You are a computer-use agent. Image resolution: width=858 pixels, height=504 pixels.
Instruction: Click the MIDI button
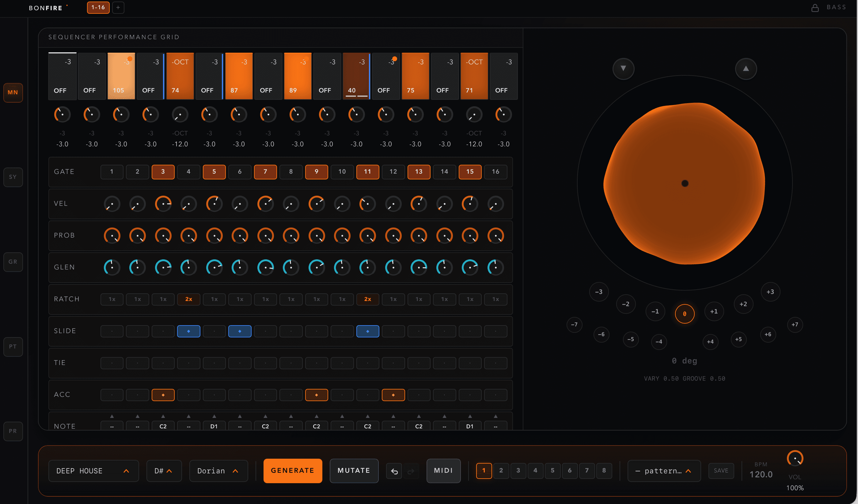click(443, 471)
